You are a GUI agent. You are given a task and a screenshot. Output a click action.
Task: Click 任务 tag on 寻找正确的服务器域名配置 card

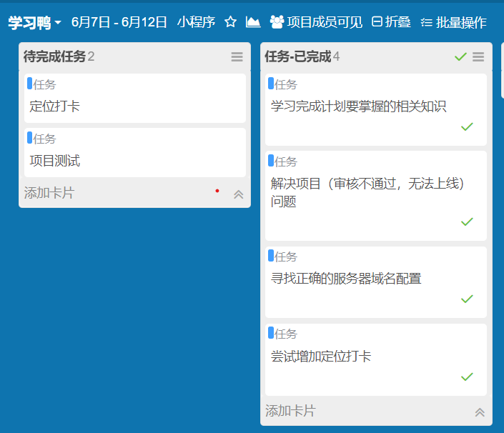[283, 257]
